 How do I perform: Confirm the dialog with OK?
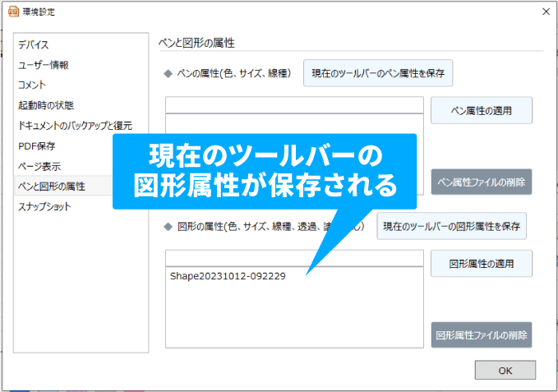click(505, 371)
